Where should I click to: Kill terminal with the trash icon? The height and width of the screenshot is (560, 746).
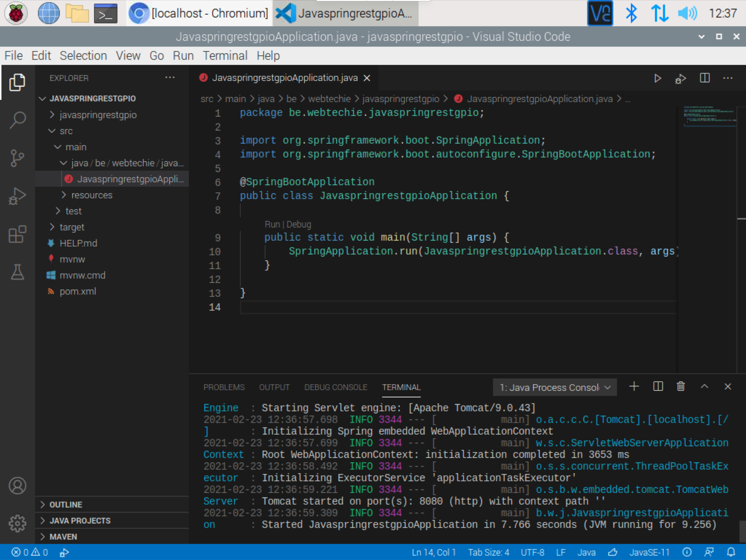click(x=681, y=386)
